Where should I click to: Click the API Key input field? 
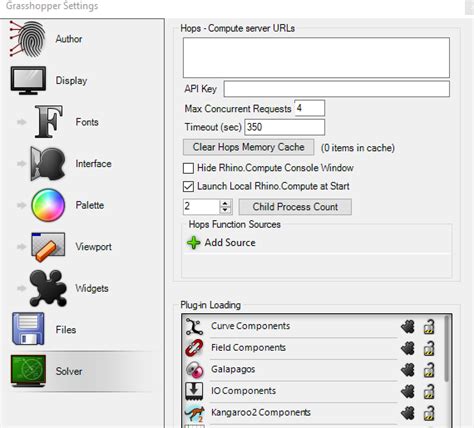[x=337, y=89]
